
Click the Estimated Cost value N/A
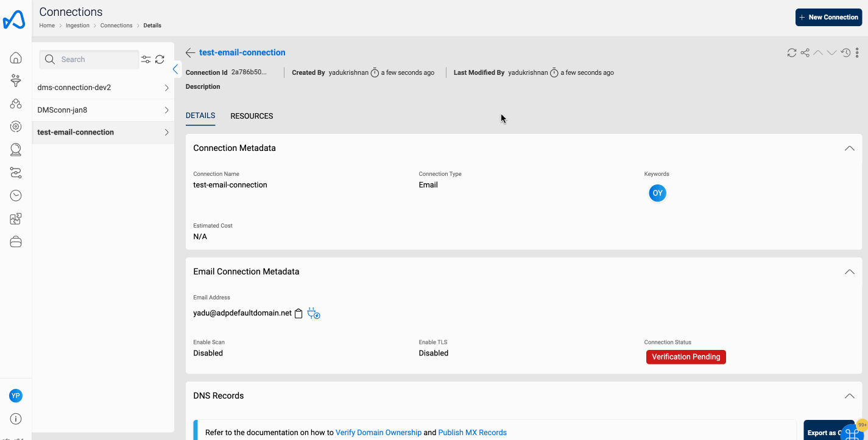click(200, 237)
